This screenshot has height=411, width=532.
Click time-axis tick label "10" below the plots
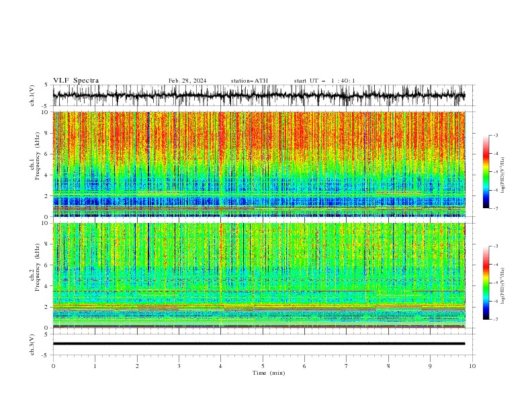point(472,366)
